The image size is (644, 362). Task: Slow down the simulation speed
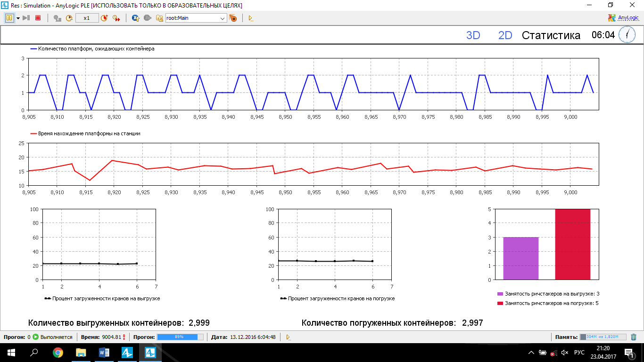click(69, 18)
